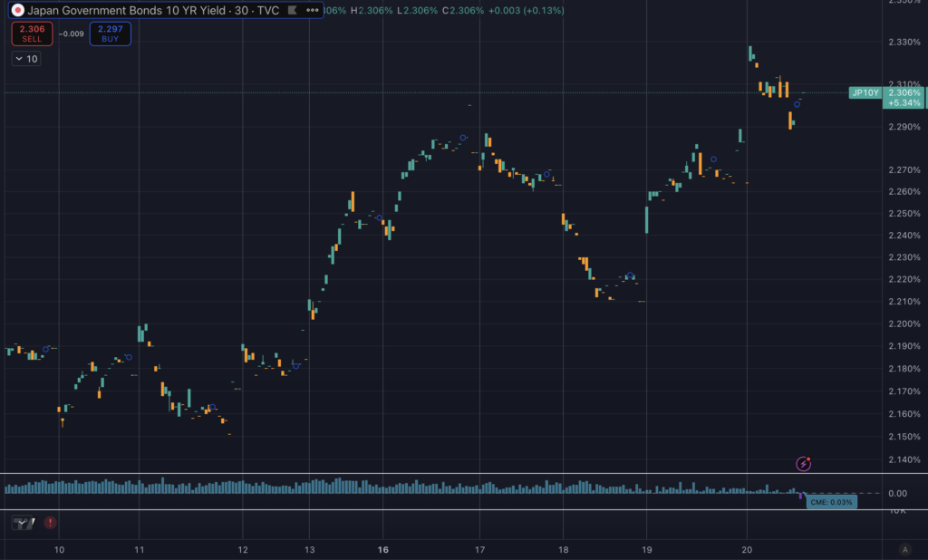928x560 pixels.
Task: Expand the 10 quantity dropdown chevron
Action: (x=18, y=58)
